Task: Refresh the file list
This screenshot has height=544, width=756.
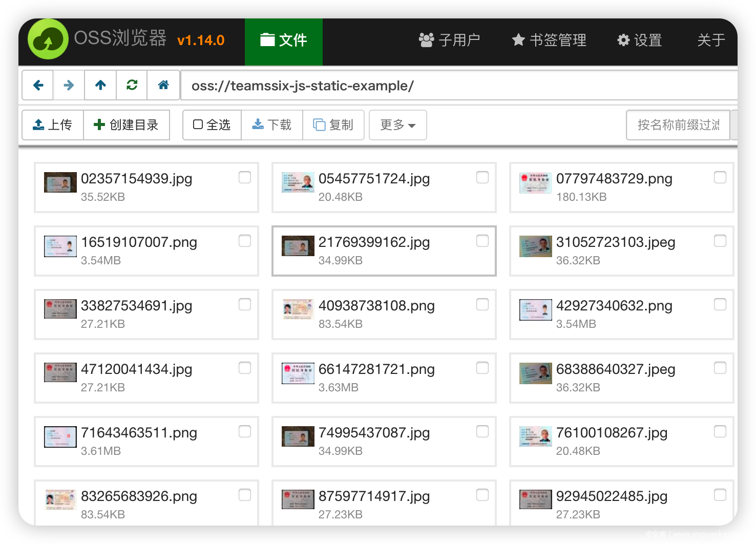Action: coord(132,85)
